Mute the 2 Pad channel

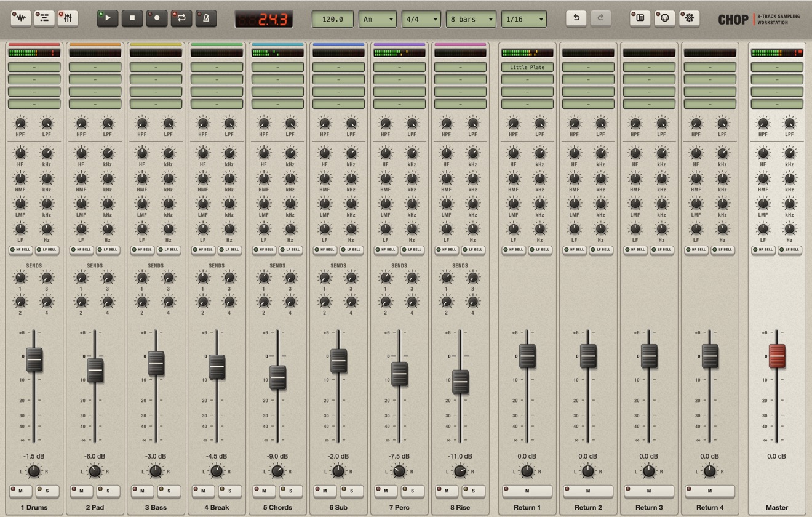[x=82, y=491]
